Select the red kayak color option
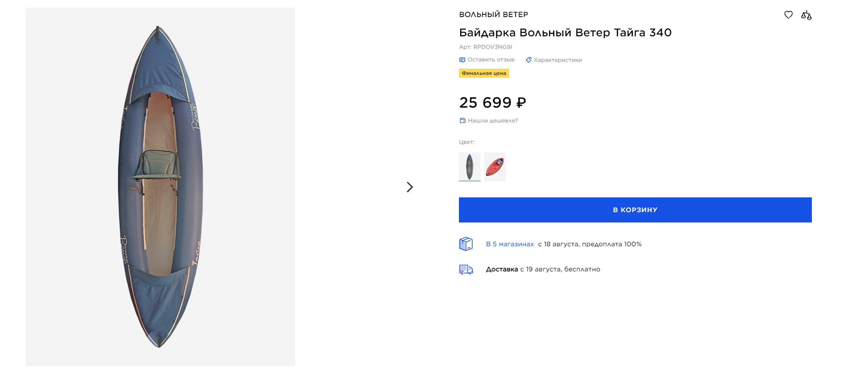Viewport: 868px width, 388px height. (x=494, y=166)
